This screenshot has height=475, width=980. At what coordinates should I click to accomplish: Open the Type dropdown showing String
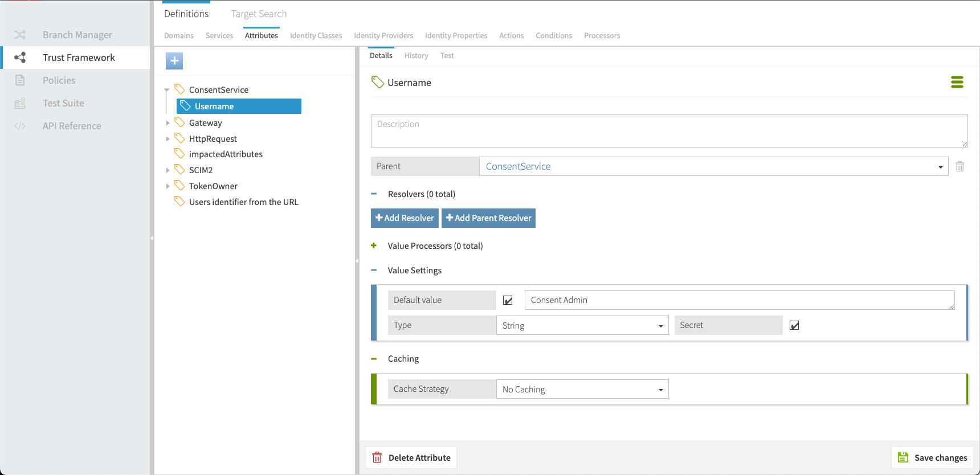pyautogui.click(x=582, y=325)
